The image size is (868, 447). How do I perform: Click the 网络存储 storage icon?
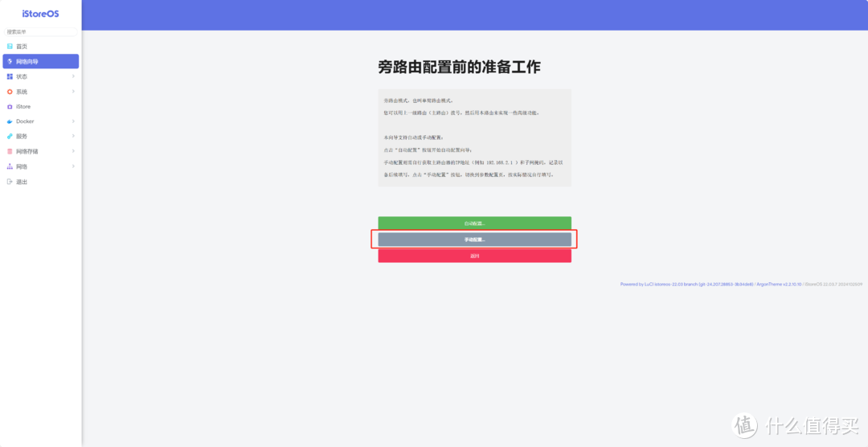pyautogui.click(x=10, y=151)
